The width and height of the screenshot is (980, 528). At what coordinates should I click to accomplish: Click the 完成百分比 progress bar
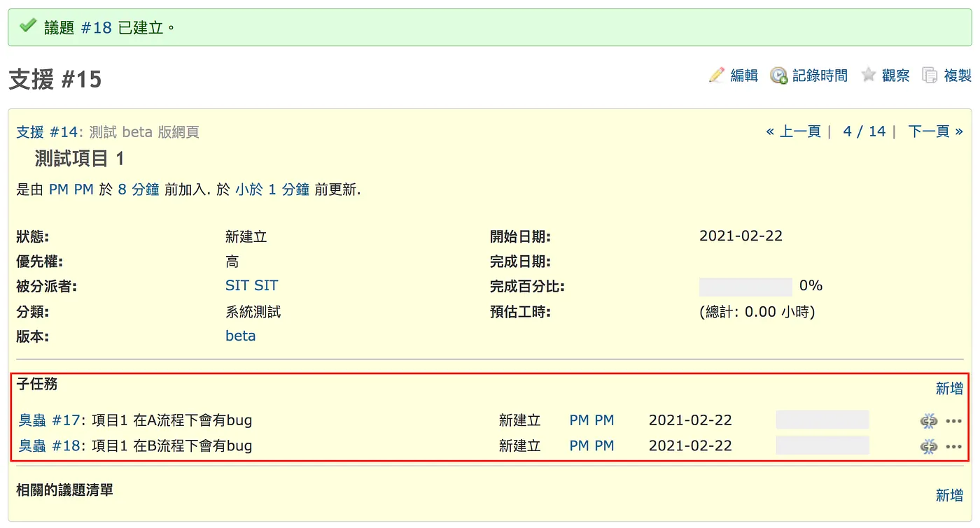745,286
